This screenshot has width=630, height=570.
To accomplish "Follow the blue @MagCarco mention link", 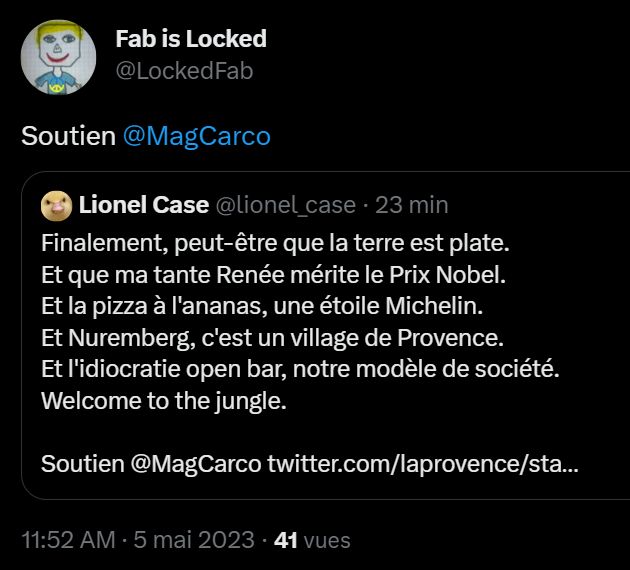I will pos(196,136).
